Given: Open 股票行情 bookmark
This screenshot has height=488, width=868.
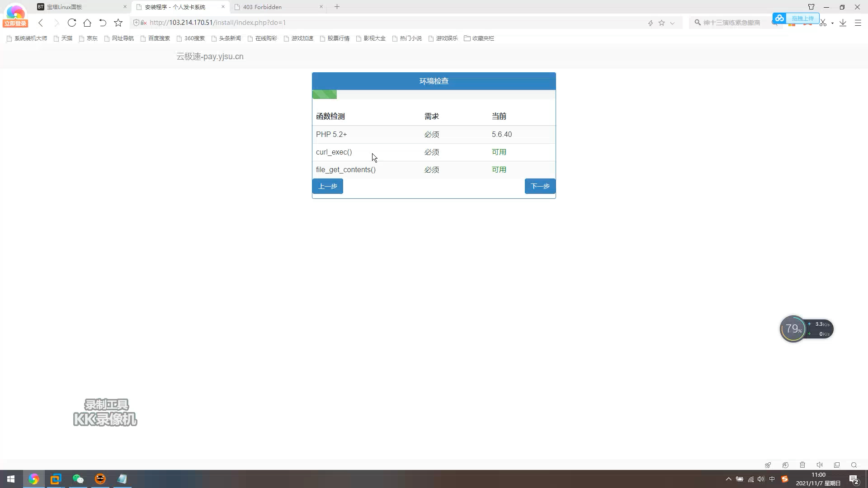Looking at the screenshot, I should [335, 38].
